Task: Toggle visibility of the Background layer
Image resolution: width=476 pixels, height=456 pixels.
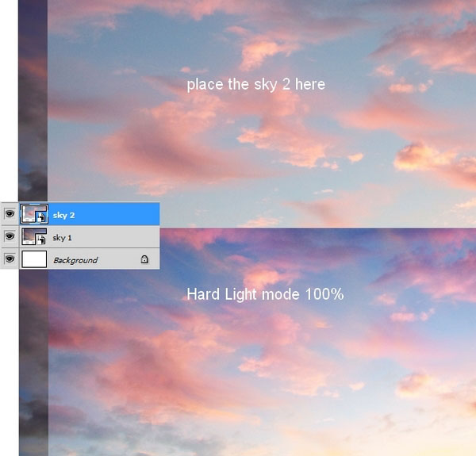Action: pos(10,259)
